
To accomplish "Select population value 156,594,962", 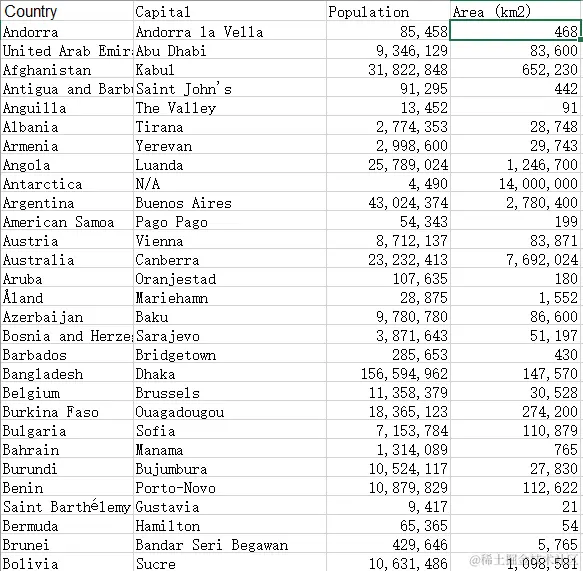I will click(x=388, y=372).
